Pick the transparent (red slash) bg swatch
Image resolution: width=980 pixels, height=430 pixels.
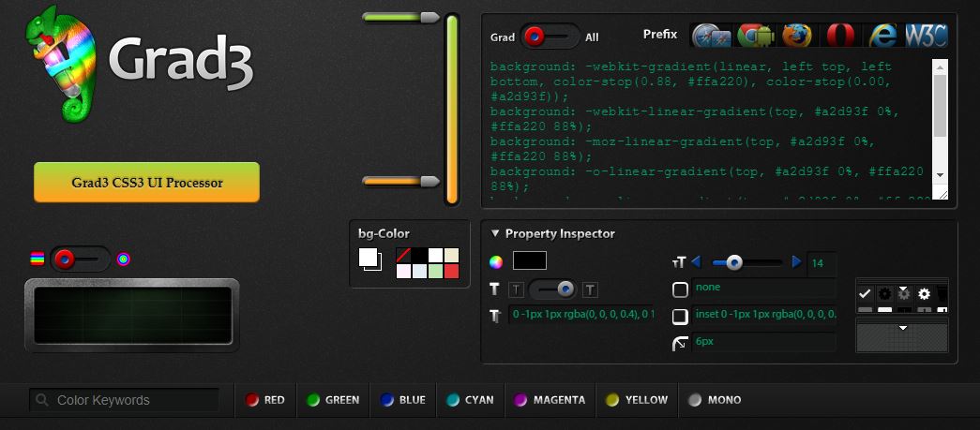404,255
